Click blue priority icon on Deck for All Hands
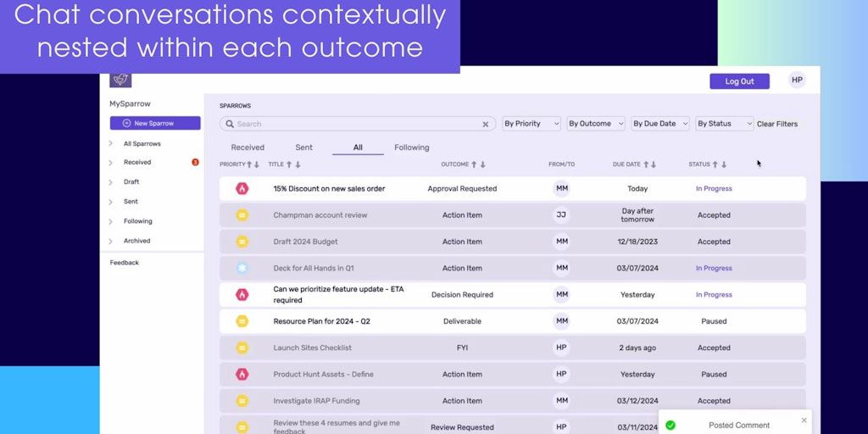 242,268
